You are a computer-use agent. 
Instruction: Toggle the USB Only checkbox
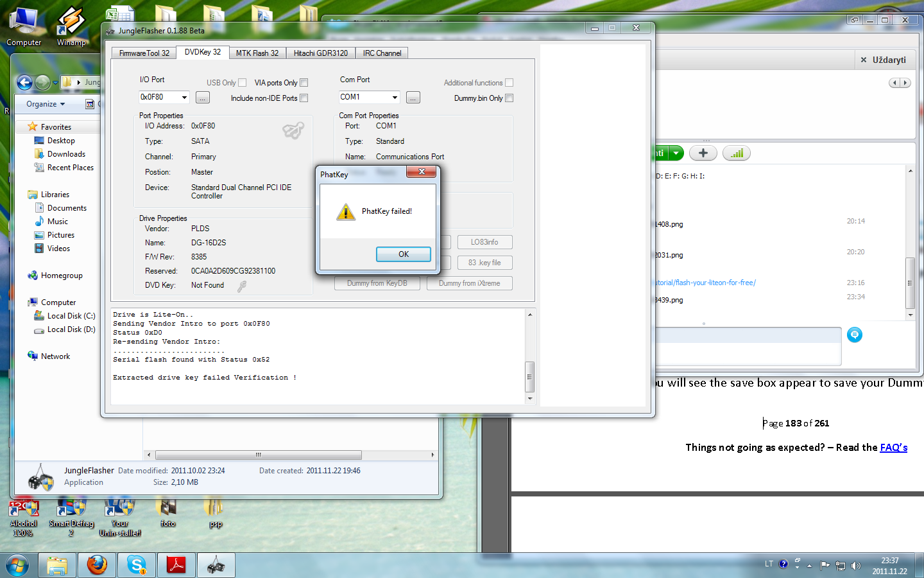pyautogui.click(x=242, y=82)
